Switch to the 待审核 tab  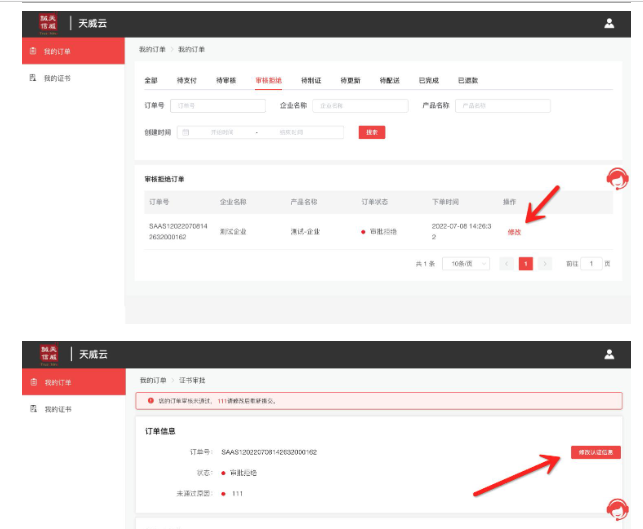(225, 79)
